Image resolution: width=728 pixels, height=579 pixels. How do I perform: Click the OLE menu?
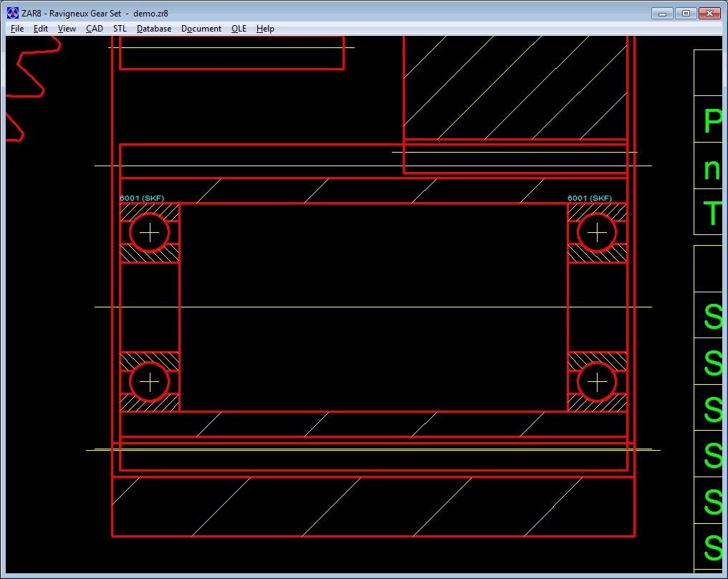pyautogui.click(x=239, y=29)
